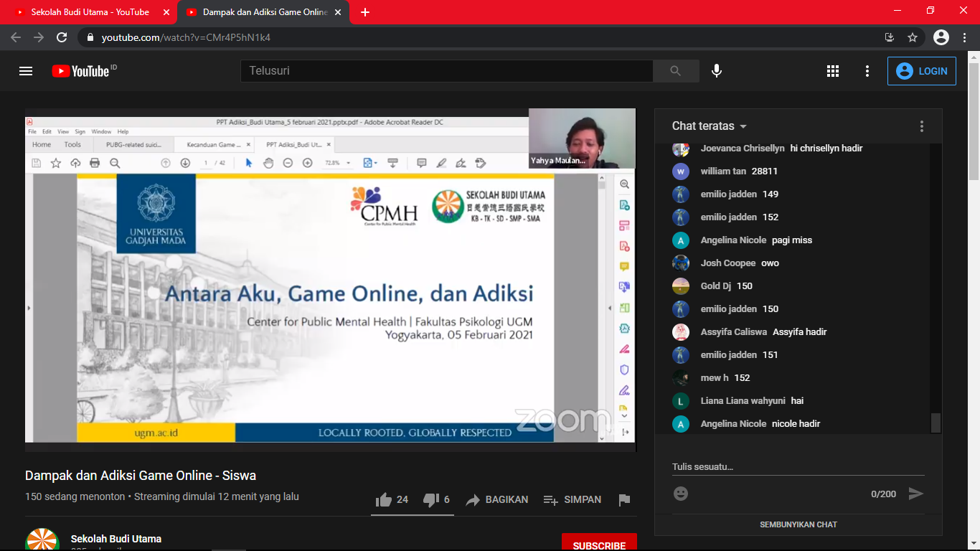Open the live chat options menu
980x551 pixels.
[x=922, y=126]
